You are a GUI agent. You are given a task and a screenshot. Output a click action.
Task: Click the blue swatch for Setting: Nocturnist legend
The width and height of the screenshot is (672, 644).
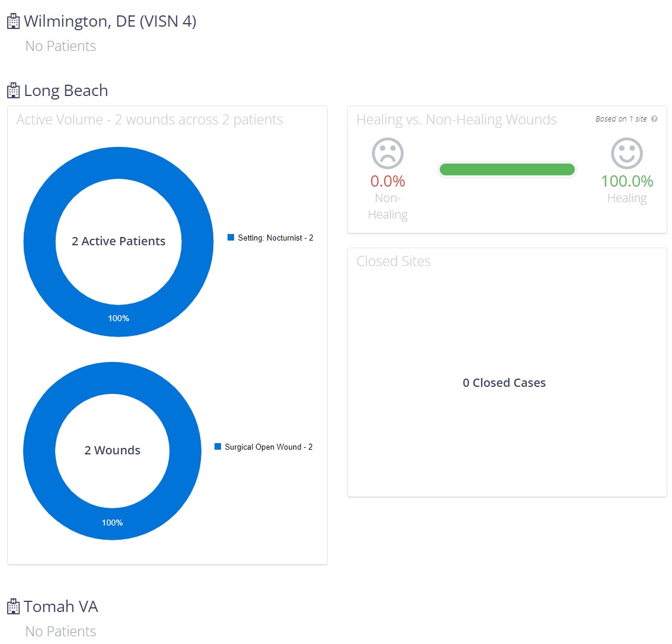coord(231,238)
